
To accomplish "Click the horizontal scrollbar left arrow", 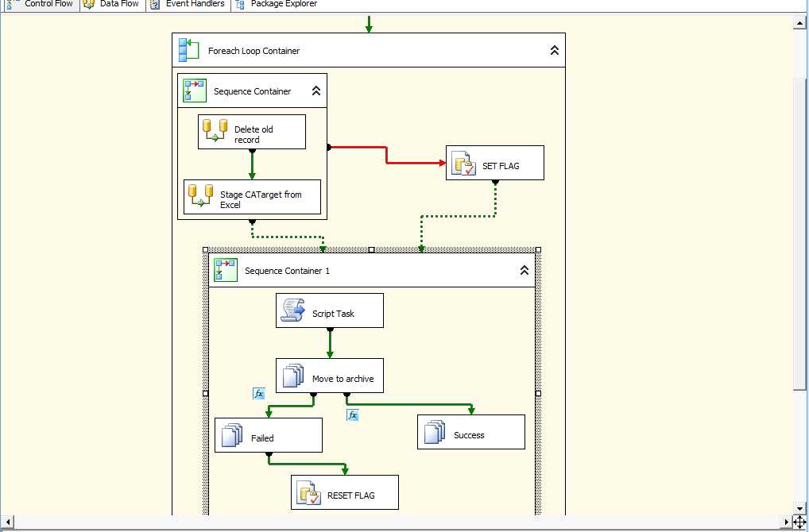I will click(8, 522).
